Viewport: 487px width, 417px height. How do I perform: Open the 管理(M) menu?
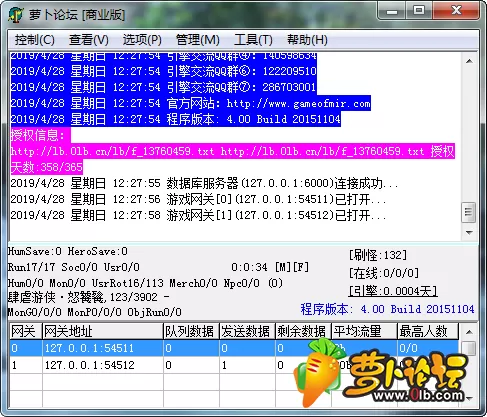click(x=197, y=40)
